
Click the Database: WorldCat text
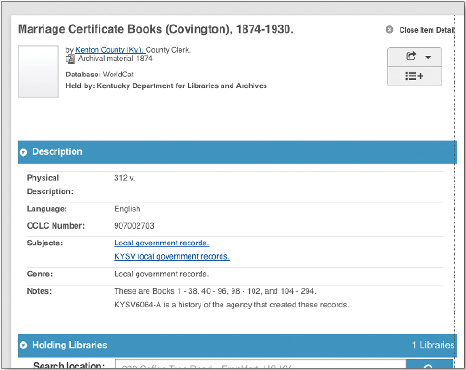point(100,74)
